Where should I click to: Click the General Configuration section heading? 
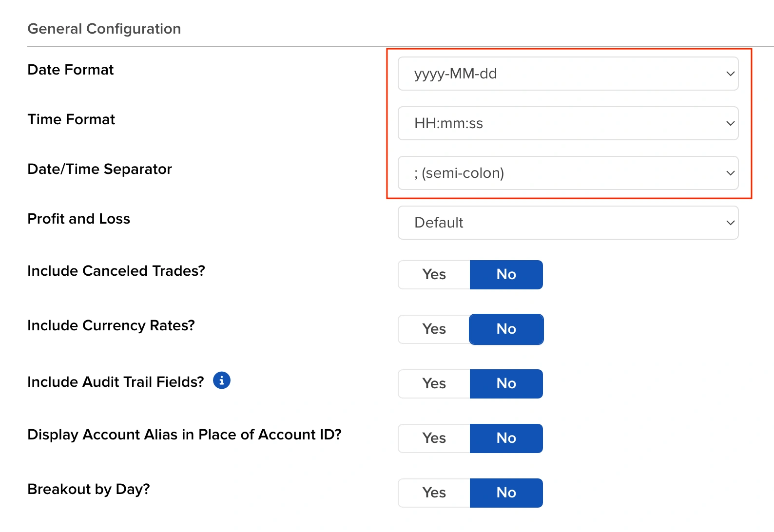click(104, 29)
